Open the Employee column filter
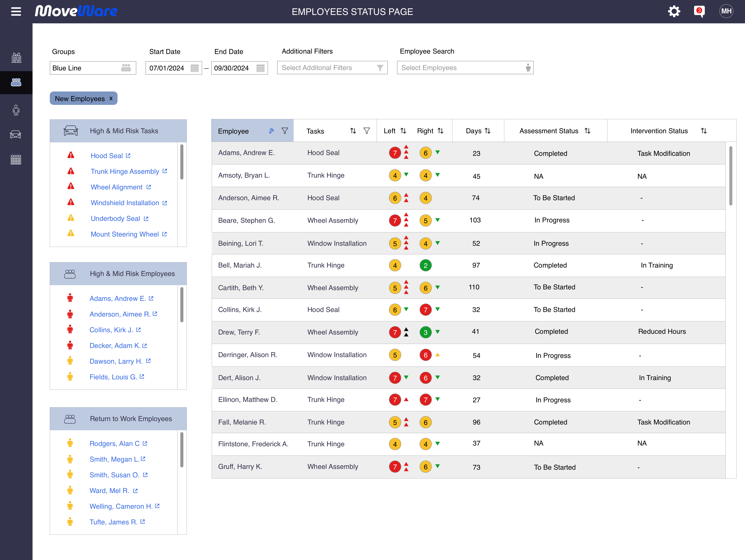The image size is (745, 560). [x=285, y=131]
